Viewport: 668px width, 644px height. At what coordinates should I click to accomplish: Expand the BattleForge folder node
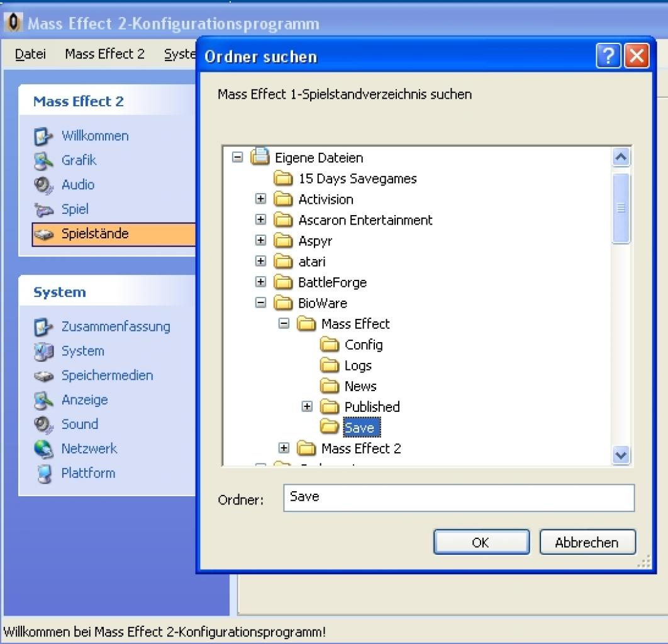tap(261, 282)
